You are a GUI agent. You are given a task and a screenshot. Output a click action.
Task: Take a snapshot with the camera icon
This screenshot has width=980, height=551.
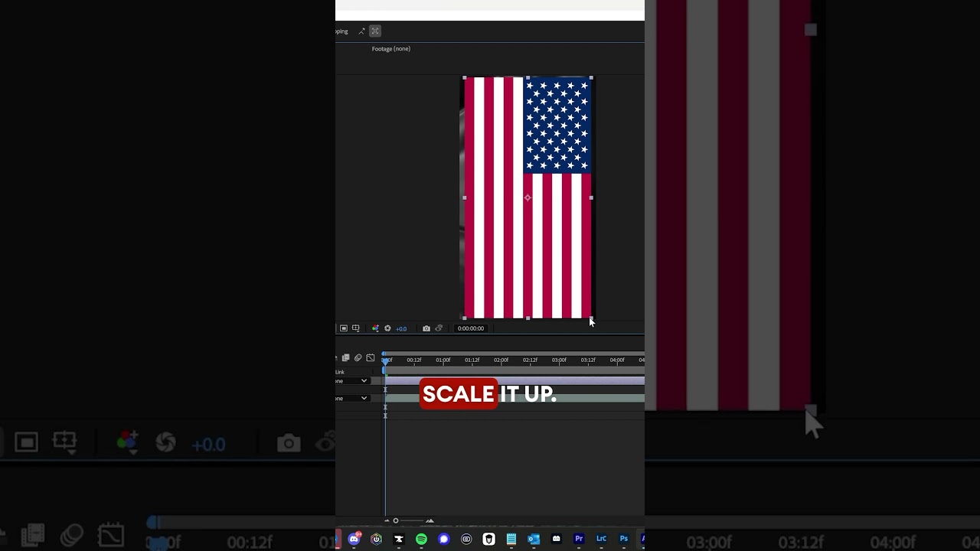tap(426, 328)
